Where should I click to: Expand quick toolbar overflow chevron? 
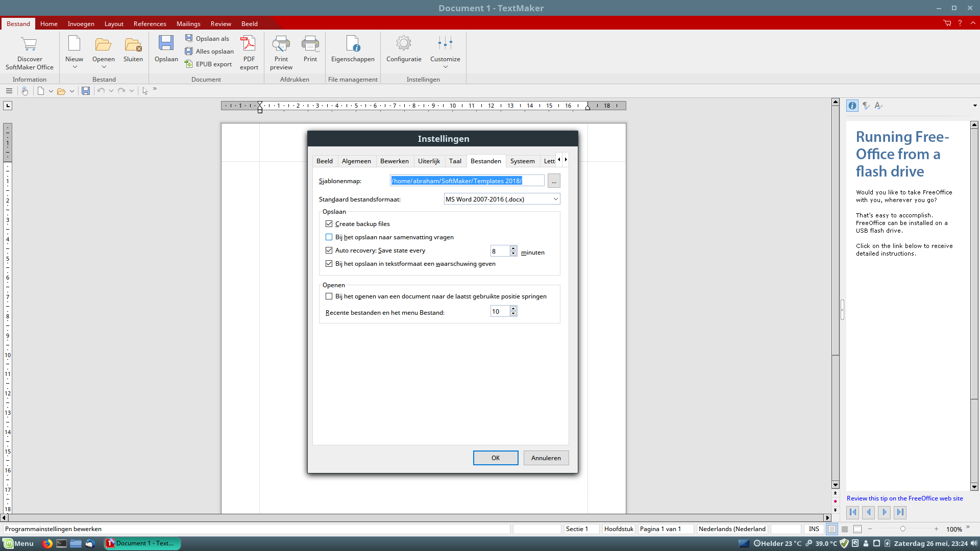pos(155,89)
